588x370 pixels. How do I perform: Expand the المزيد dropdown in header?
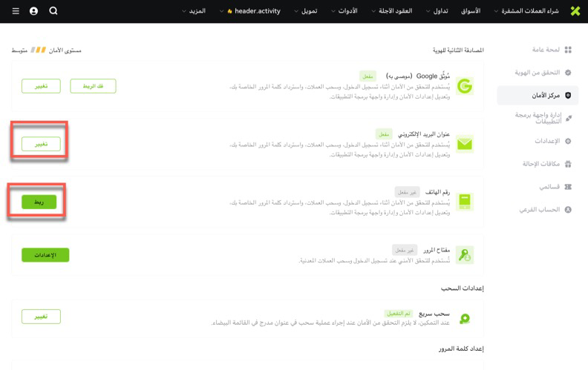click(x=194, y=11)
